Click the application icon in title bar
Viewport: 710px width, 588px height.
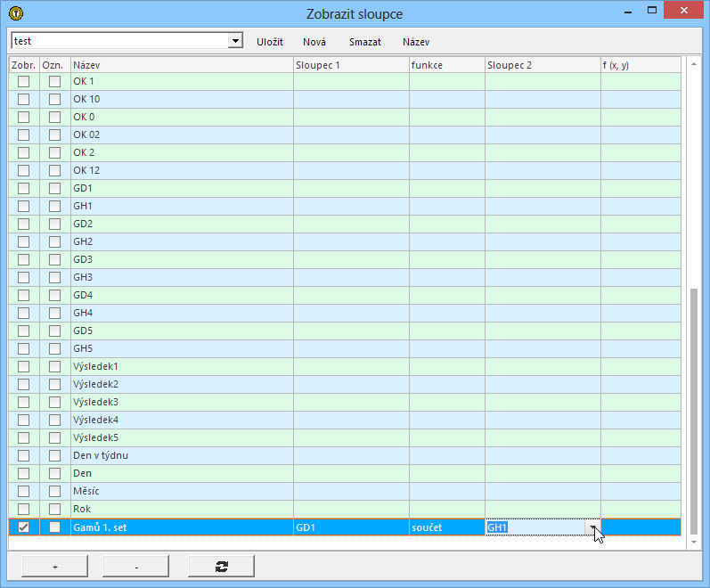16,13
